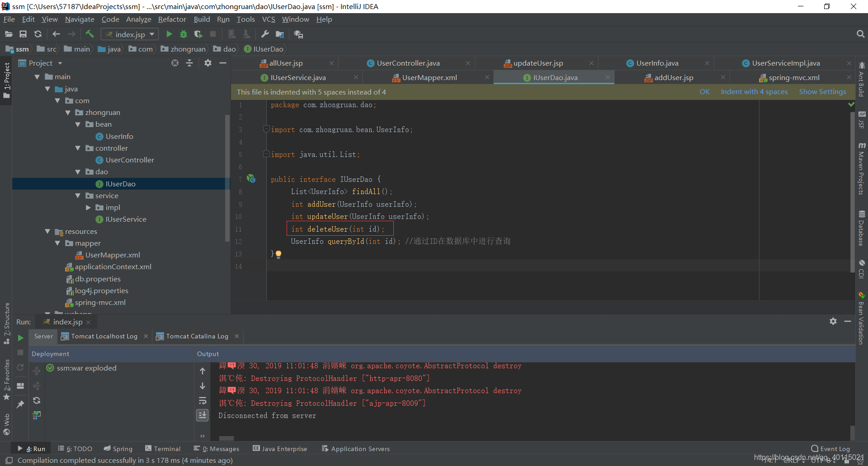Viewport: 868px width, 466px height.
Task: Click the yellow lightbulb intention icon
Action: tap(278, 254)
